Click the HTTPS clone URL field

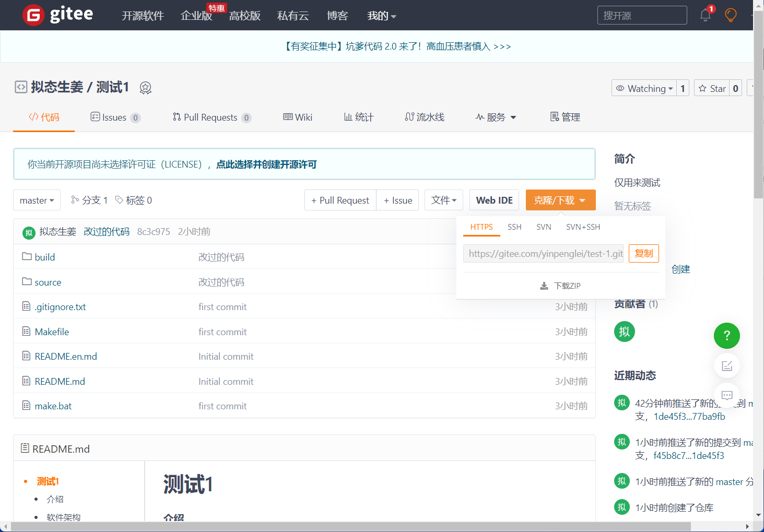point(543,253)
